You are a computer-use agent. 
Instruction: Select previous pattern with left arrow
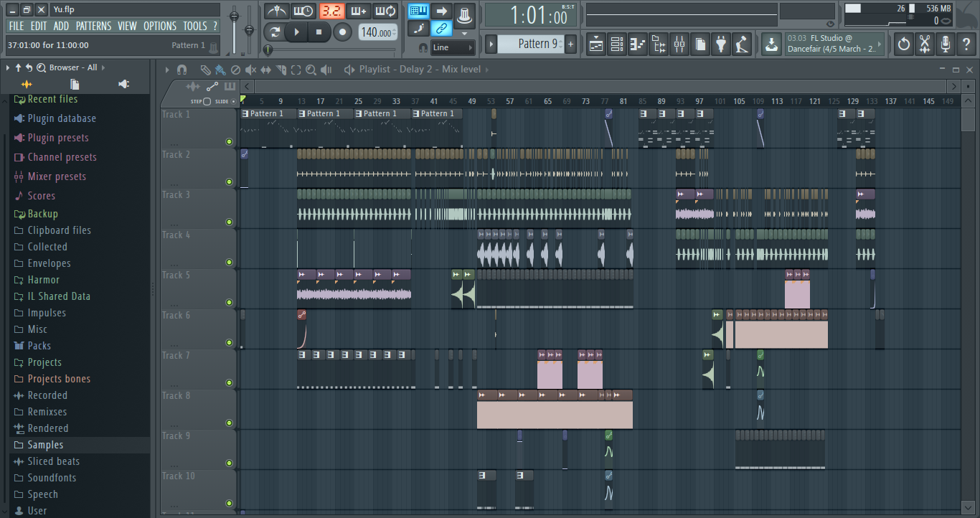coord(491,44)
